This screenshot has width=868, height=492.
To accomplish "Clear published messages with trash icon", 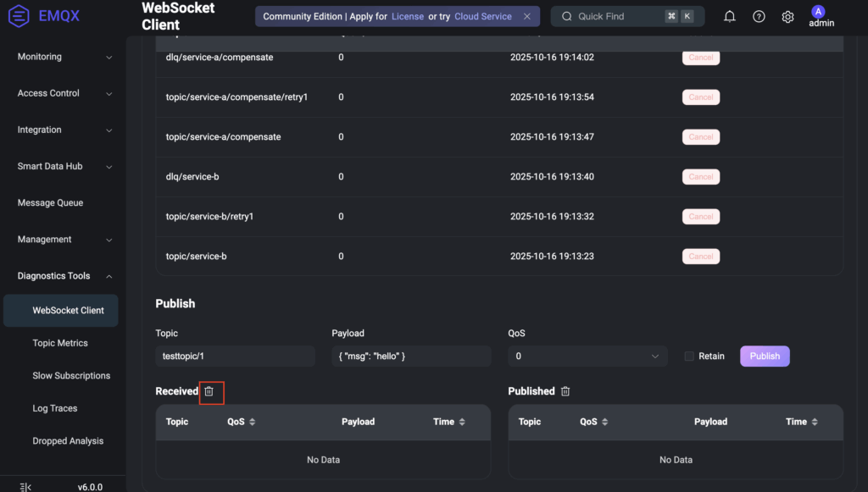I will click(565, 391).
